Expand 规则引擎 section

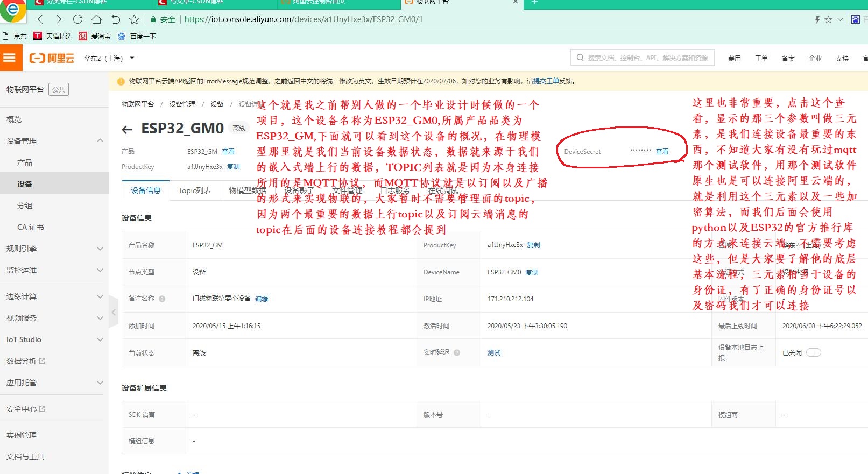point(100,249)
